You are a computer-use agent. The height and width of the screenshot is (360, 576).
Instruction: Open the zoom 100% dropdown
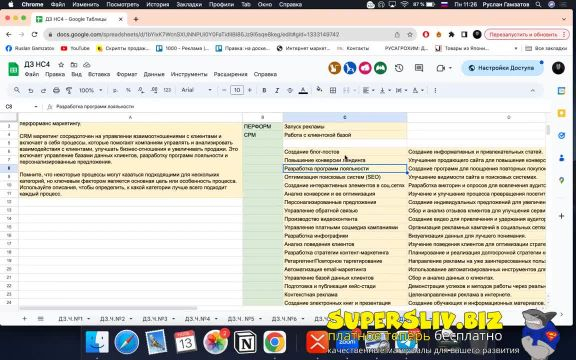click(90, 90)
